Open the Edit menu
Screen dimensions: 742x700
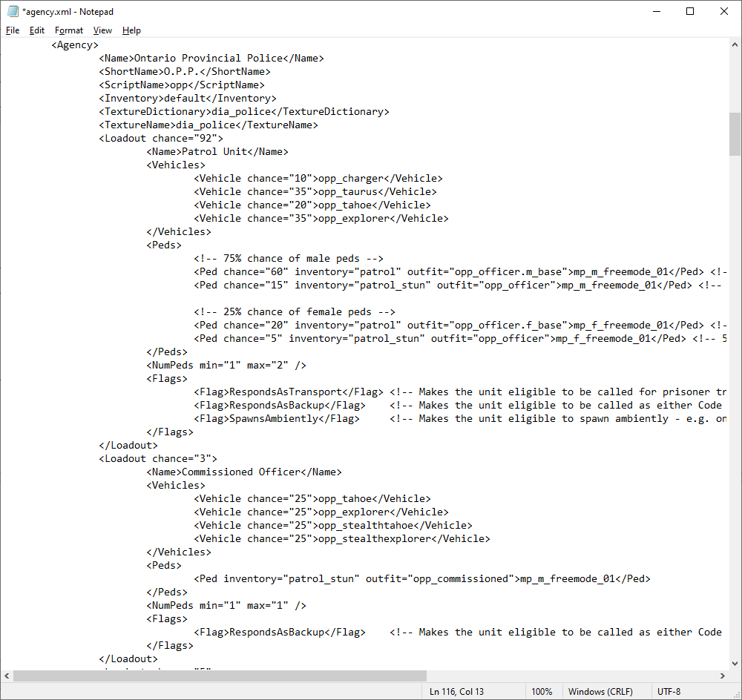point(37,30)
